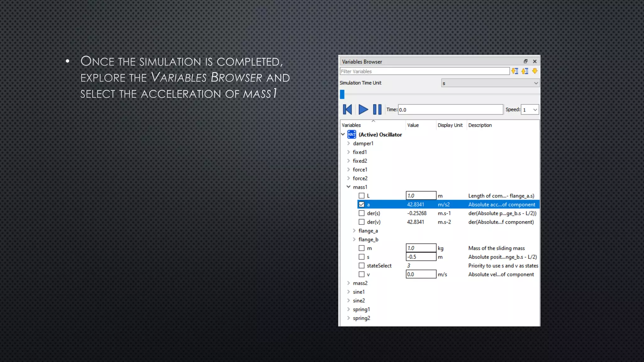The width and height of the screenshot is (644, 362).
Task: Click the expand all variables icon
Action: (515, 71)
